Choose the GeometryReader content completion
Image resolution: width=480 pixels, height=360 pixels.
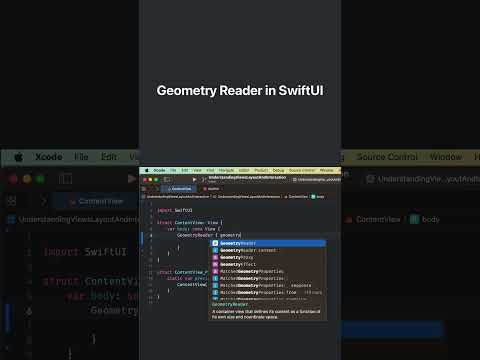tap(269, 250)
